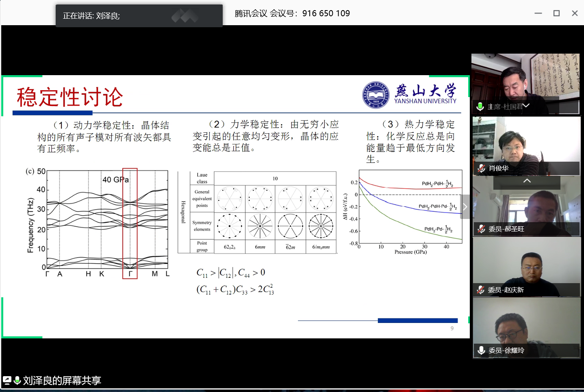Expand the down chevron beside 主席-杜国君

pyautogui.click(x=526, y=106)
